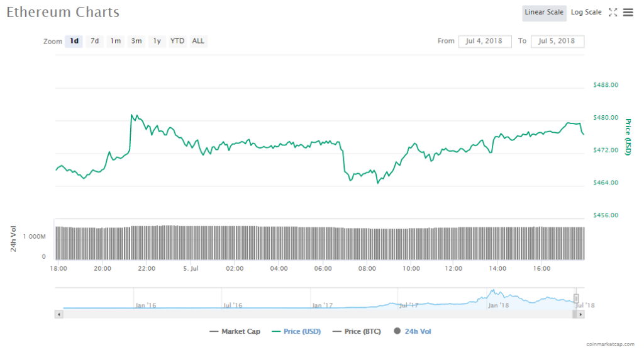Screen dimensions: 644x352
Task: Select the 7d zoom range
Action: click(x=94, y=42)
